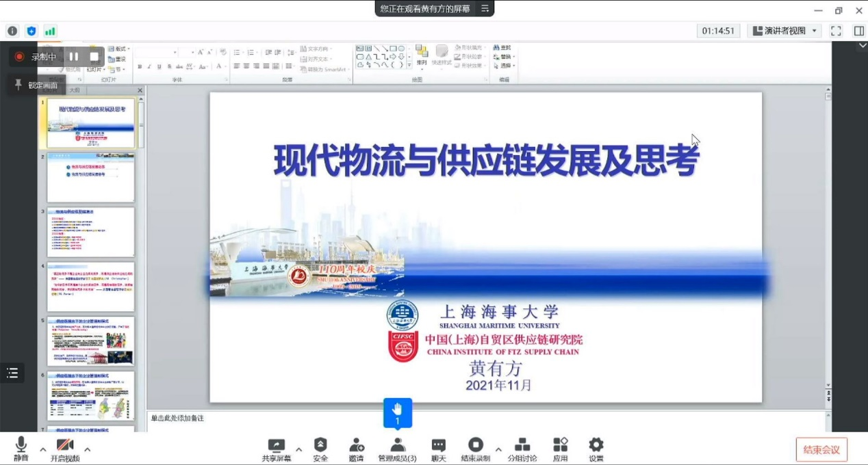The height and width of the screenshot is (465, 868).
Task: Open meeting 设置 settings
Action: [596, 449]
